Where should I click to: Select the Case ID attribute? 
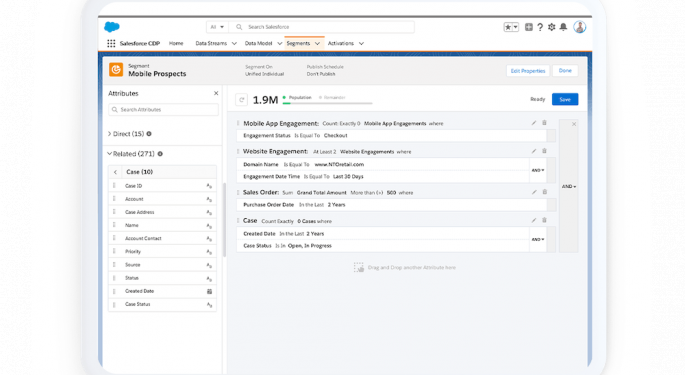(163, 186)
